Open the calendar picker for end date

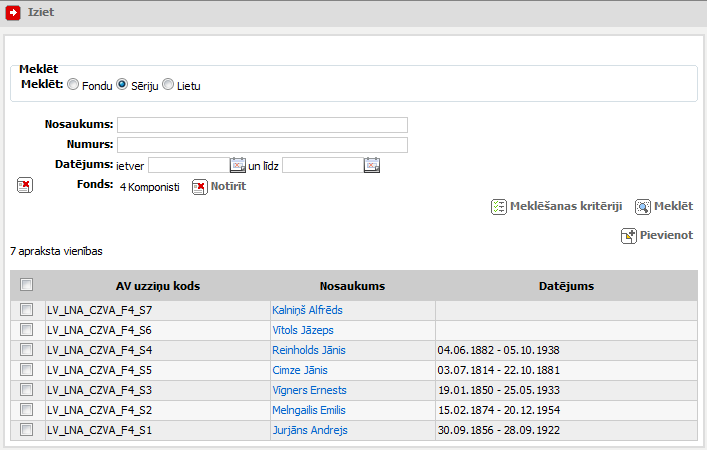click(372, 165)
